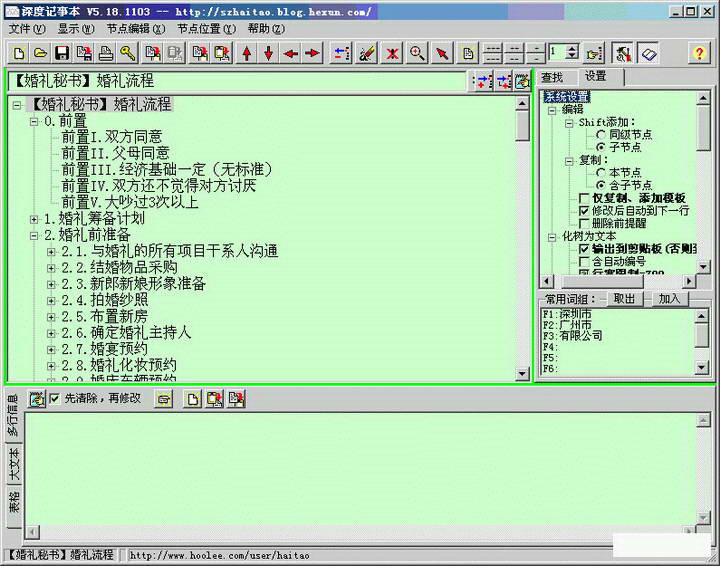Collapse the 2.婚礼前准备 node
The width and height of the screenshot is (720, 566).
34,236
